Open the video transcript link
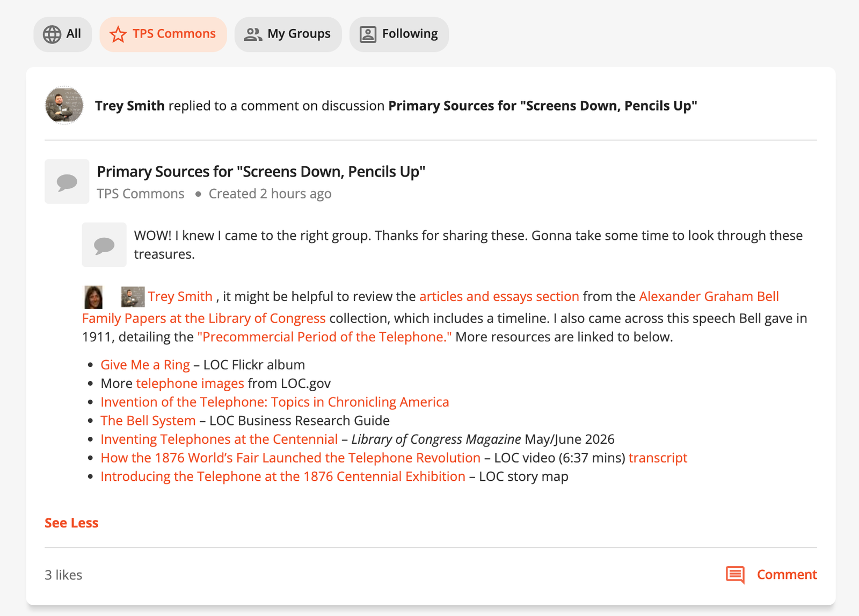The height and width of the screenshot is (616, 859). pos(658,458)
